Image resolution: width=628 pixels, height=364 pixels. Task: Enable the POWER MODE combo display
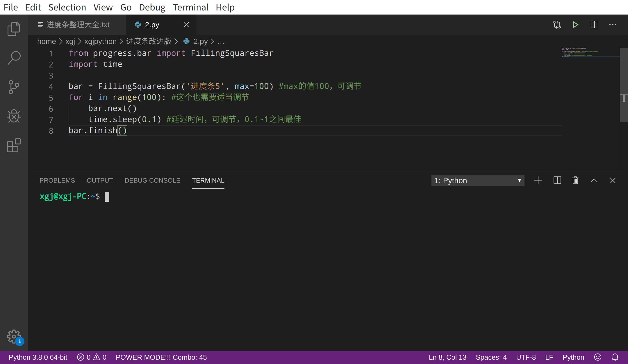tap(161, 357)
